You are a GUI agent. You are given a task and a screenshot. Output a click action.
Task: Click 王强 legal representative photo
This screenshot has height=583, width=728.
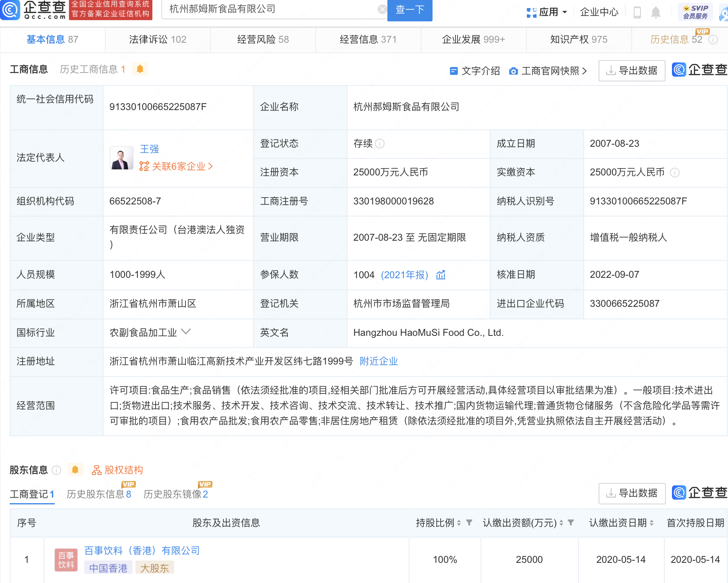click(x=122, y=158)
